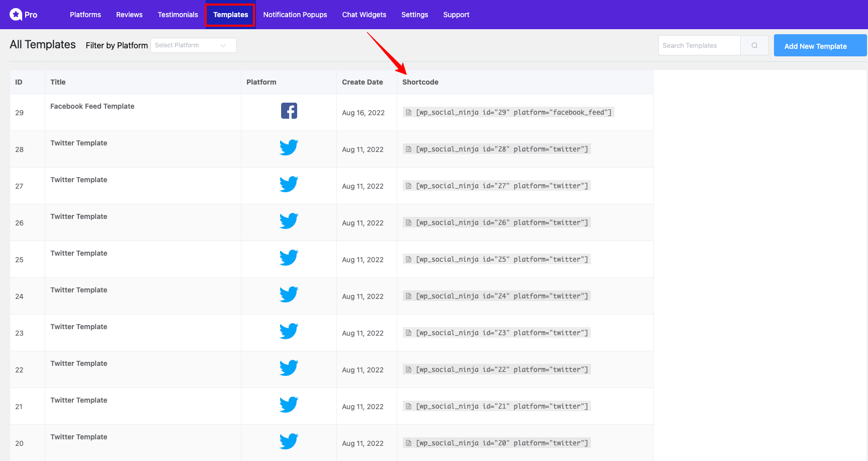Select shortcode text for template id 26
The width and height of the screenshot is (868, 461).
(501, 222)
